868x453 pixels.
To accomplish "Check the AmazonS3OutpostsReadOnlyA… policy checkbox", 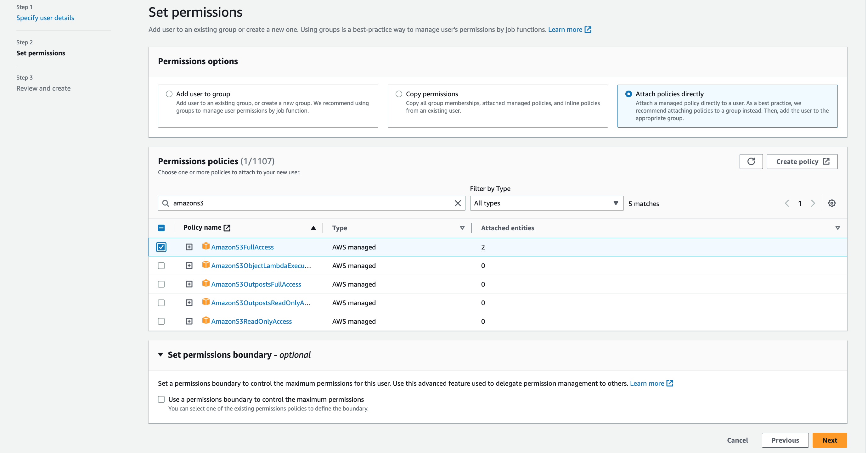I will [161, 303].
